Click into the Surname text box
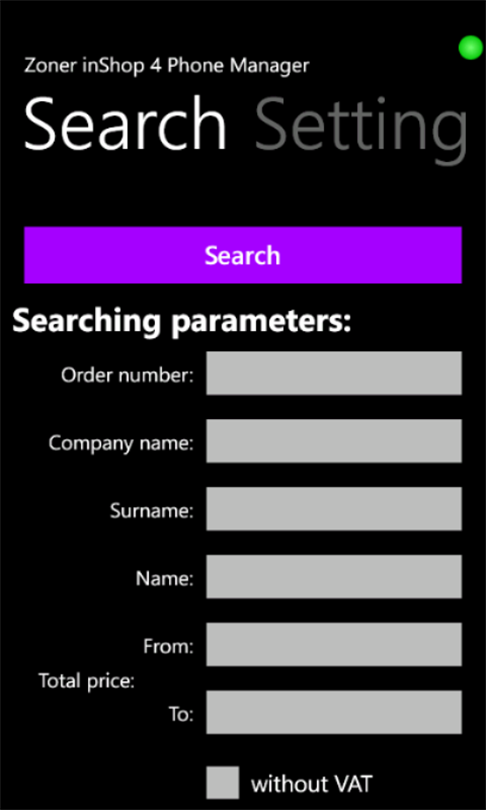This screenshot has height=810, width=486. [334, 508]
